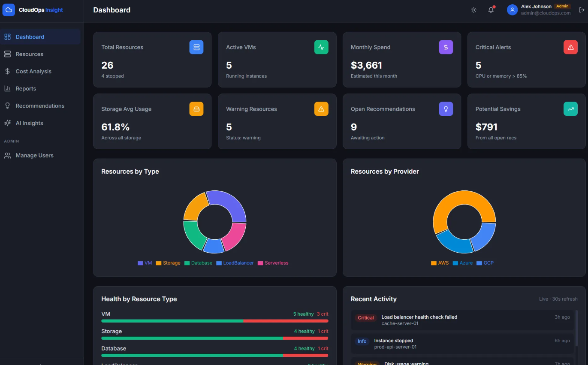Click the prod-api-server-01 resource name
The height and width of the screenshot is (365, 588).
point(395,347)
